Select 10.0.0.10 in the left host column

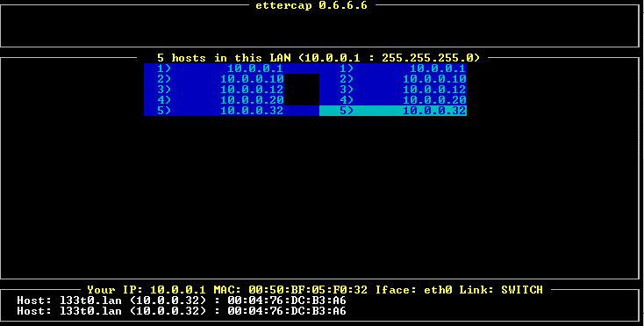tap(214, 79)
